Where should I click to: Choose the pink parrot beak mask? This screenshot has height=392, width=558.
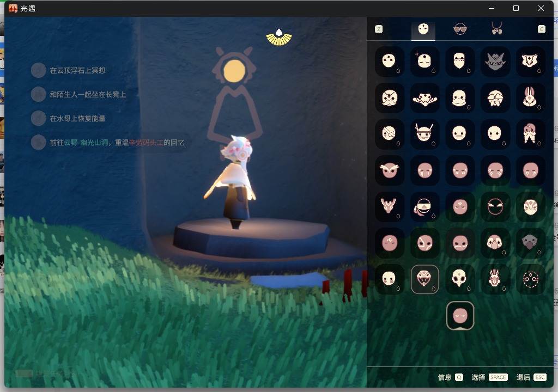pyautogui.click(x=495, y=243)
